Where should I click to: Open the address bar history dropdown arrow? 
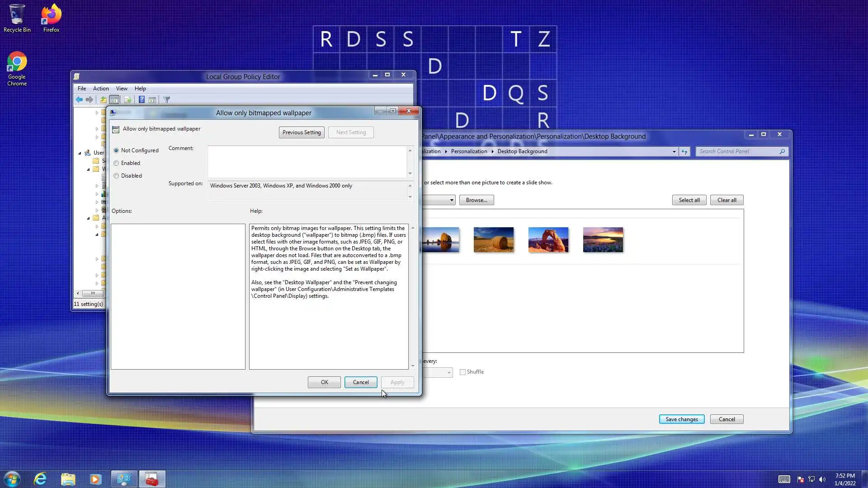(674, 152)
